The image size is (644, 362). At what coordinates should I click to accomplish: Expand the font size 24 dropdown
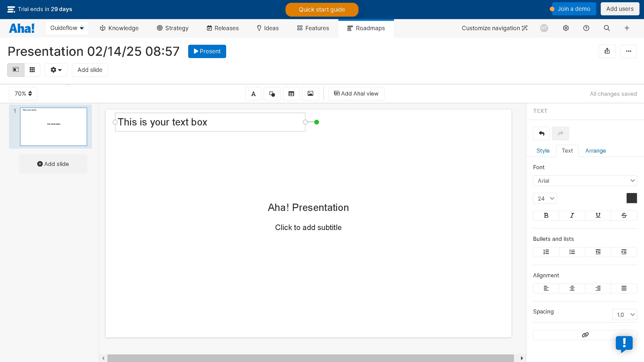pos(545,199)
